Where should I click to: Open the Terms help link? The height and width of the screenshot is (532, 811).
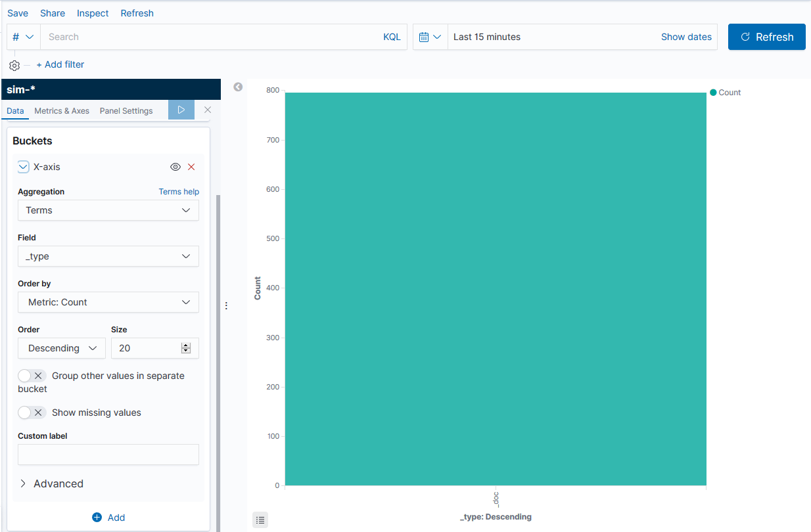click(179, 191)
